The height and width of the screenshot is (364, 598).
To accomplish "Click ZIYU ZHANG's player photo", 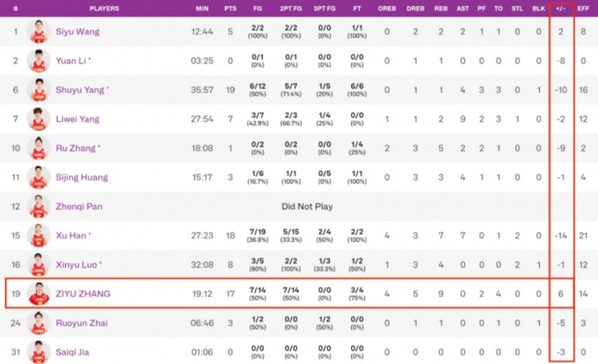I will coord(38,294).
